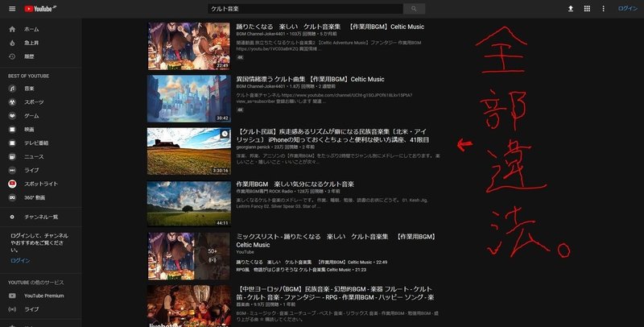Open the three-dot settings menu

(603, 9)
